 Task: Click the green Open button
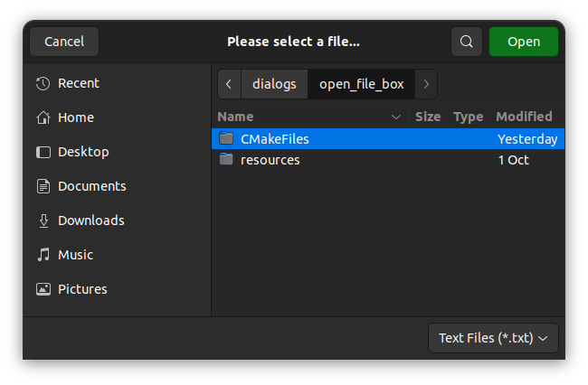(523, 42)
